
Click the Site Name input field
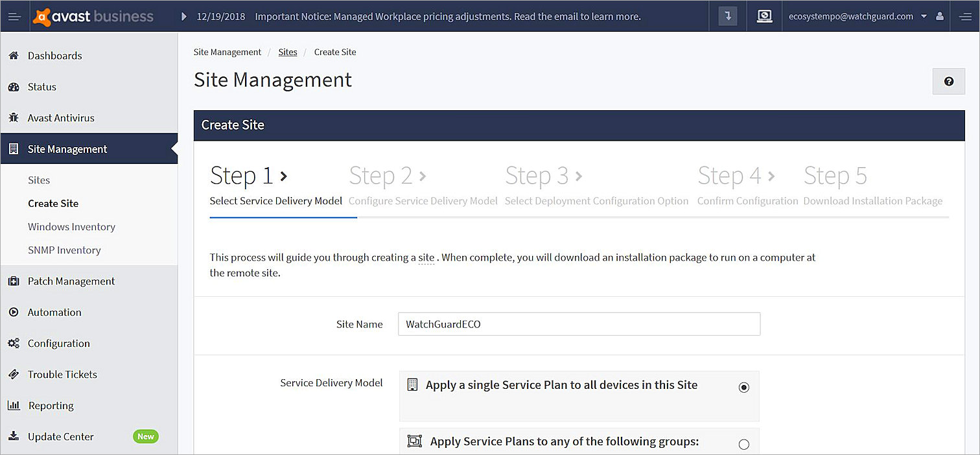(579, 324)
